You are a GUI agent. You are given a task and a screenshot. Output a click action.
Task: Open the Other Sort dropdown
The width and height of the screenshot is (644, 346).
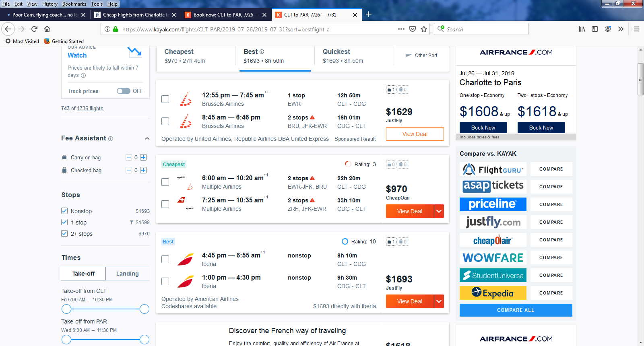[x=421, y=56]
